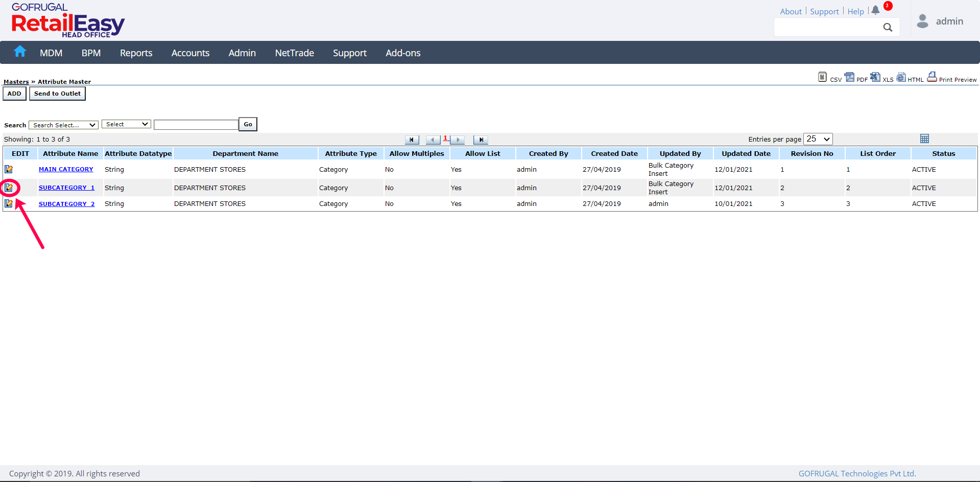The height and width of the screenshot is (482, 980).
Task: Sort by Allow Multiples column header
Action: tap(417, 153)
